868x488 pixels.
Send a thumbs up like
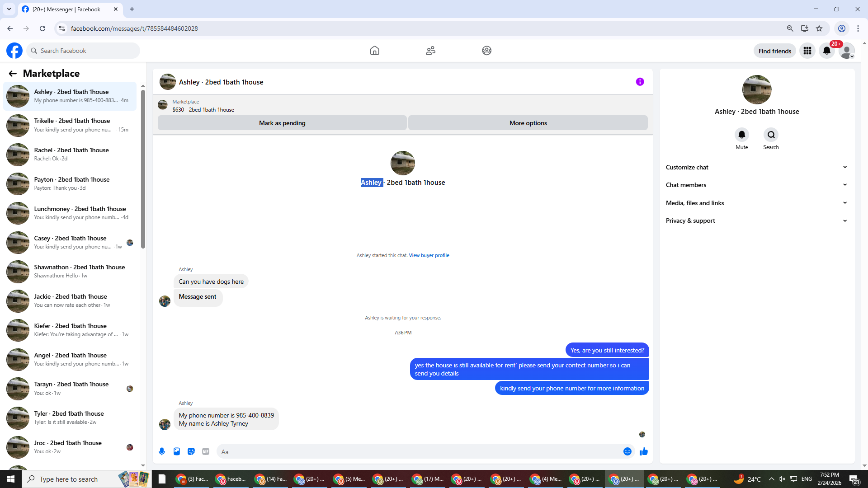(643, 451)
